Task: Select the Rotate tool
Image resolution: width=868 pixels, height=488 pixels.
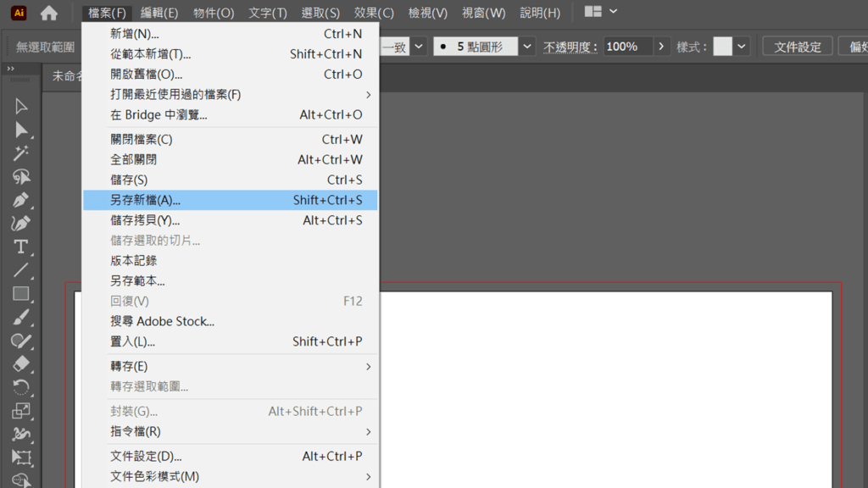Action: point(21,387)
